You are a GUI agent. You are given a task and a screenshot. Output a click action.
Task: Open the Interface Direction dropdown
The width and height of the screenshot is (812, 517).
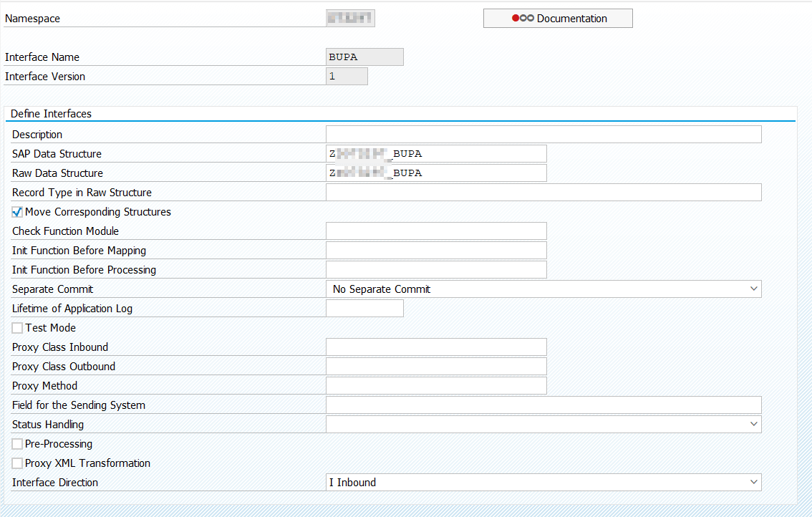click(753, 482)
